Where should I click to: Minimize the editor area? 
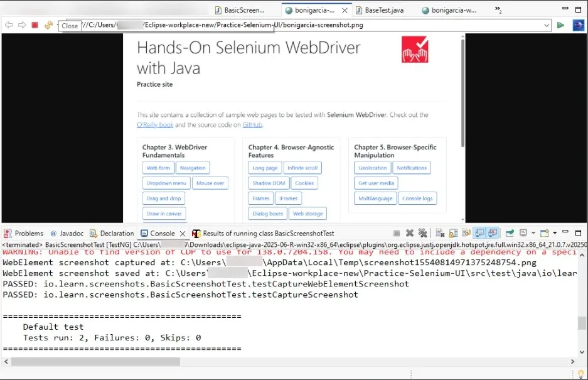tap(565, 8)
